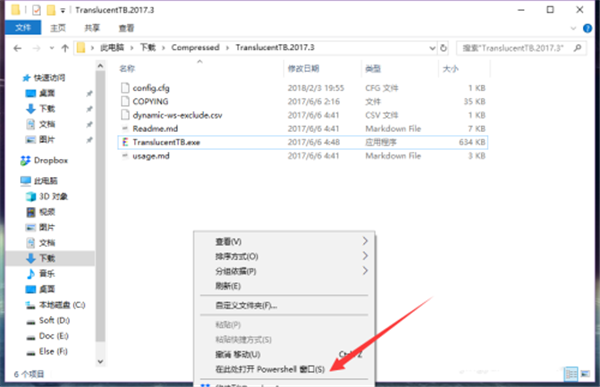Open recent locations dropdown arrow
The image size is (600, 387).
point(52,48)
